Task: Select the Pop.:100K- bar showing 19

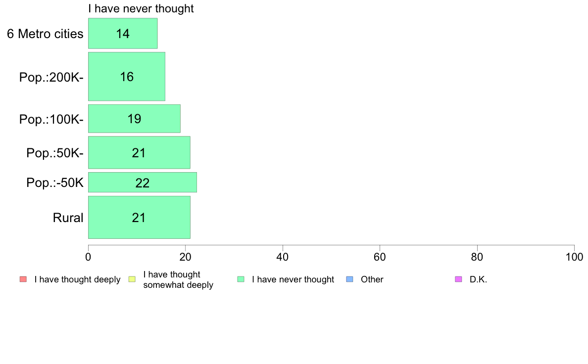Action: [x=134, y=119]
